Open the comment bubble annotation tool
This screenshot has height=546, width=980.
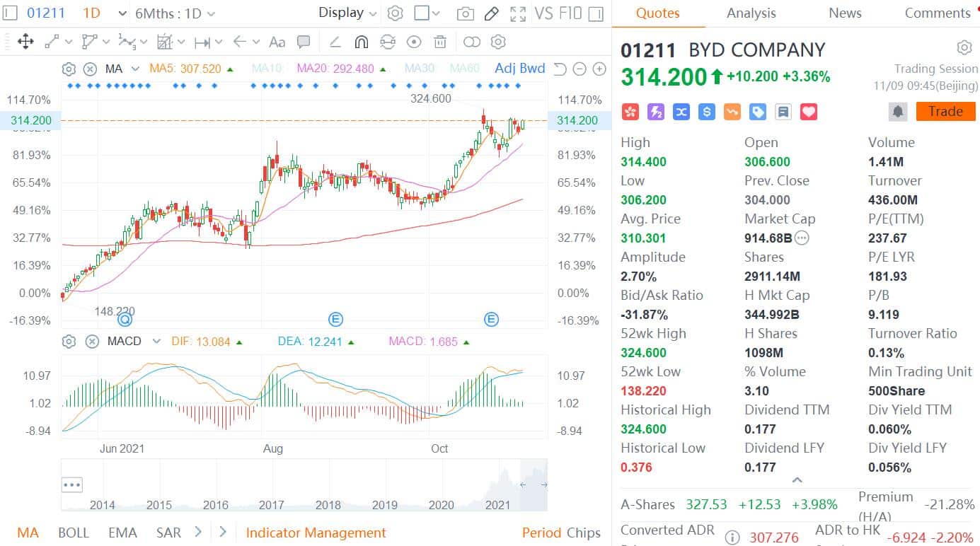(x=303, y=42)
